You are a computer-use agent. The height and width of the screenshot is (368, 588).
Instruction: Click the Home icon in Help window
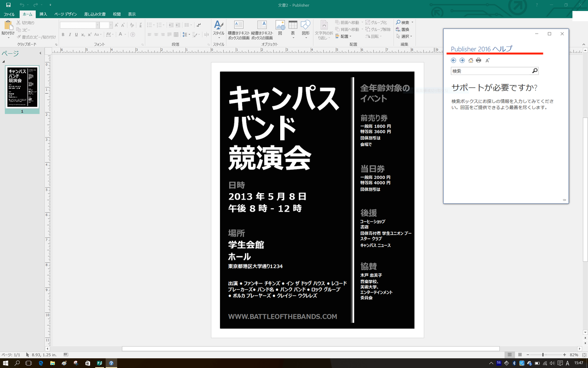coord(470,60)
